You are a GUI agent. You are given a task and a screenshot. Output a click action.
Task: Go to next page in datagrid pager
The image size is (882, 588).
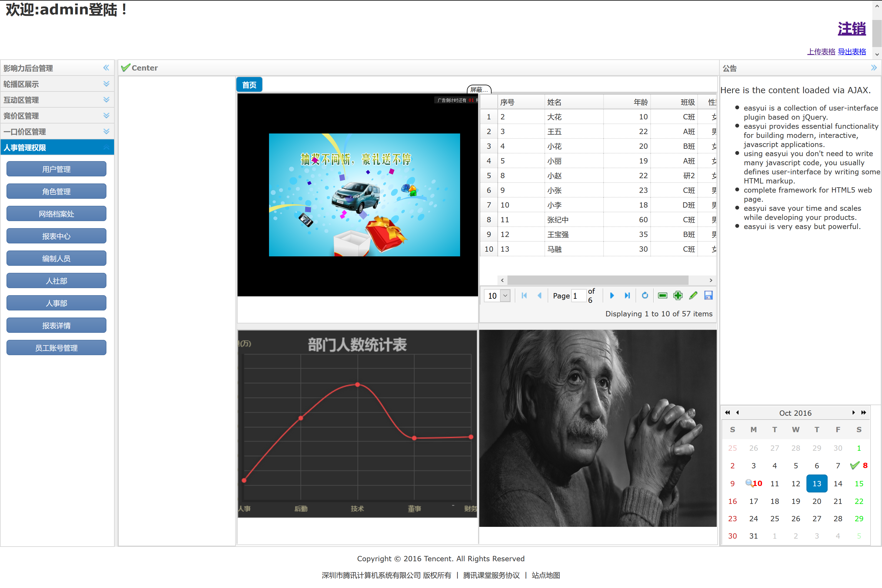612,295
